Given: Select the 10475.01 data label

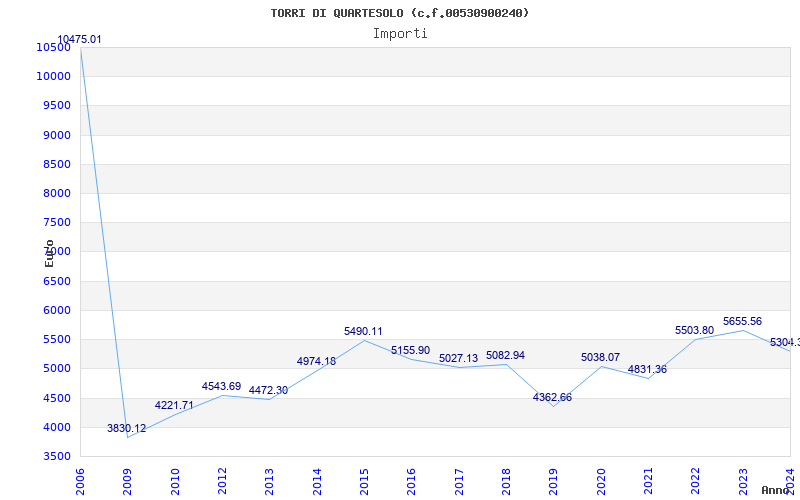Looking at the screenshot, I should [79, 39].
